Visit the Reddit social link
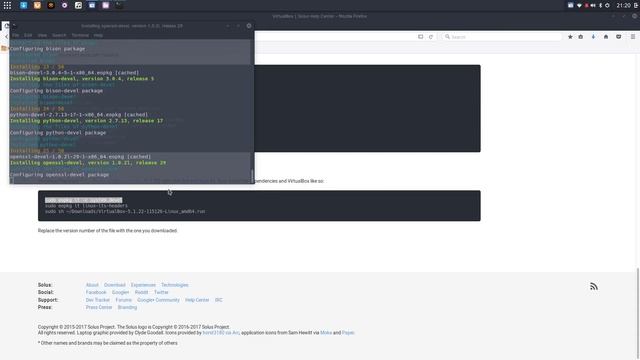Image resolution: width=640 pixels, height=360 pixels. [x=142, y=292]
